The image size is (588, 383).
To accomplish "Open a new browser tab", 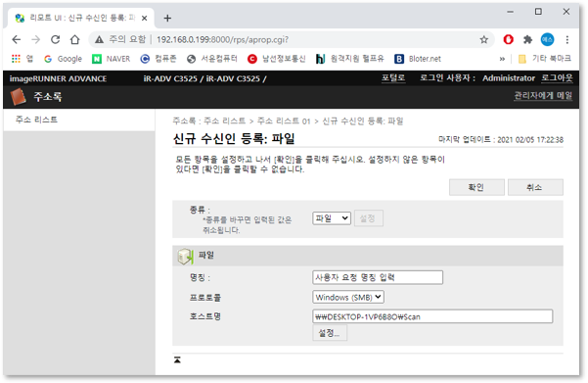I will pyautogui.click(x=167, y=18).
